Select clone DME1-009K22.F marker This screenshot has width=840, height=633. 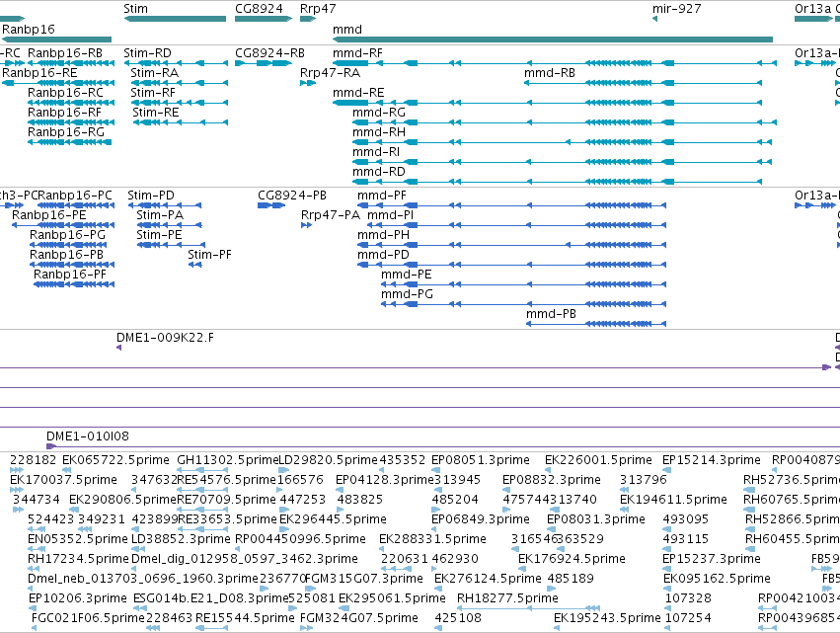pos(118,348)
